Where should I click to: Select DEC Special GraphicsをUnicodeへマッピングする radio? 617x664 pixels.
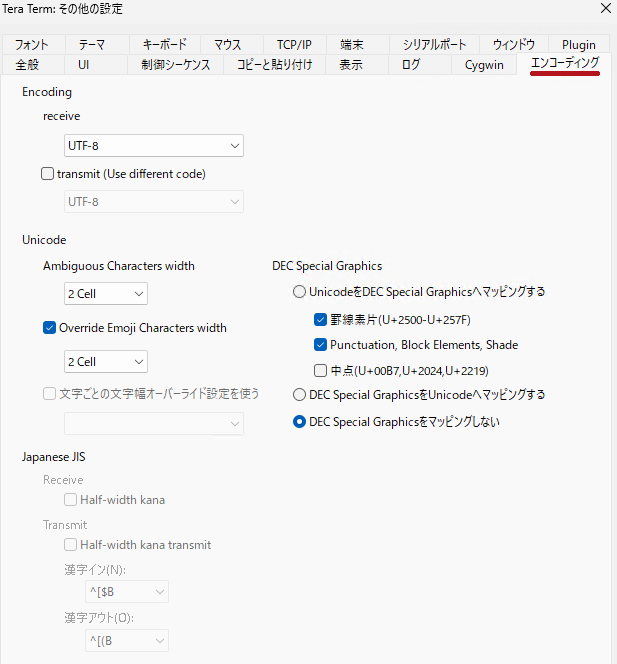299,395
